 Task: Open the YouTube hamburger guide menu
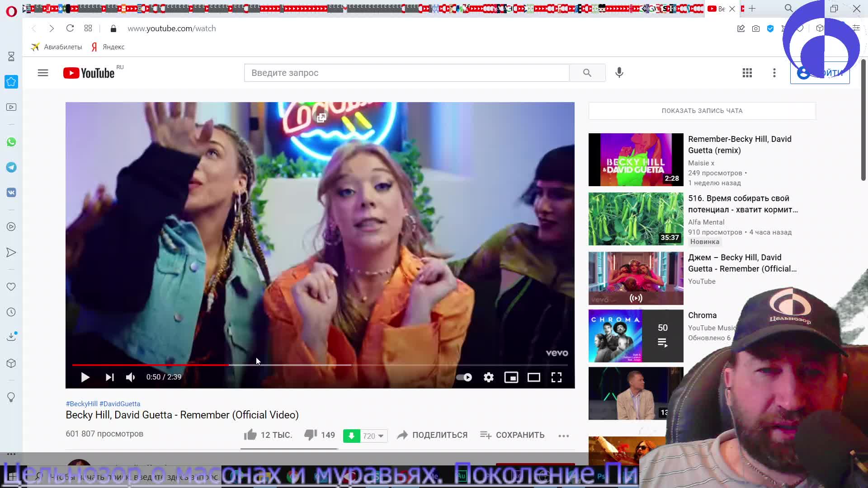pyautogui.click(x=43, y=73)
